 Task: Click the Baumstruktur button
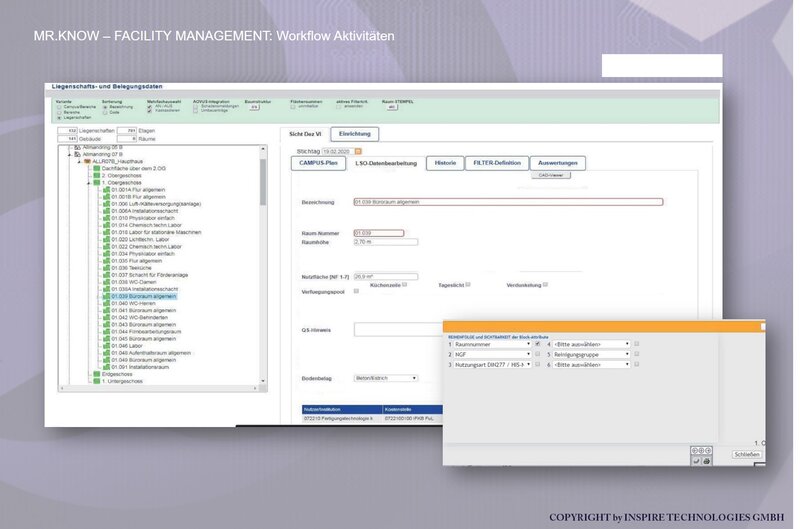(255, 107)
